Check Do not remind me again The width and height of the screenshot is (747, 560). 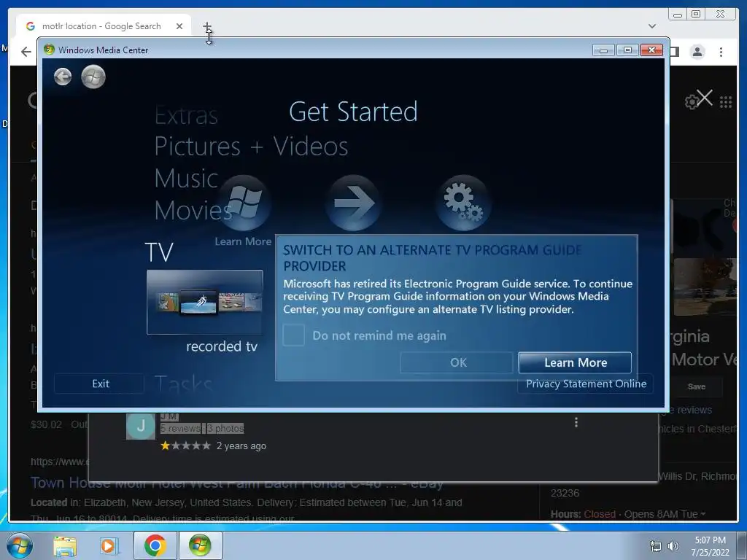pyautogui.click(x=293, y=335)
